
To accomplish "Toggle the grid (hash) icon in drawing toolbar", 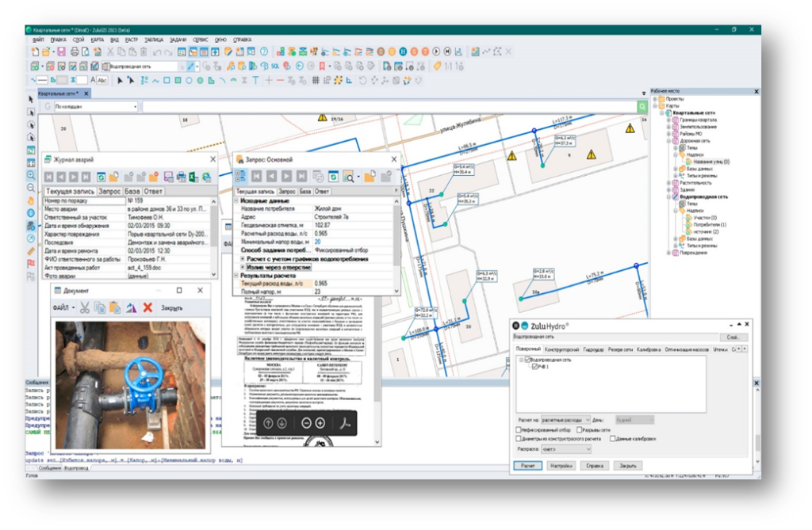I will click(x=316, y=80).
